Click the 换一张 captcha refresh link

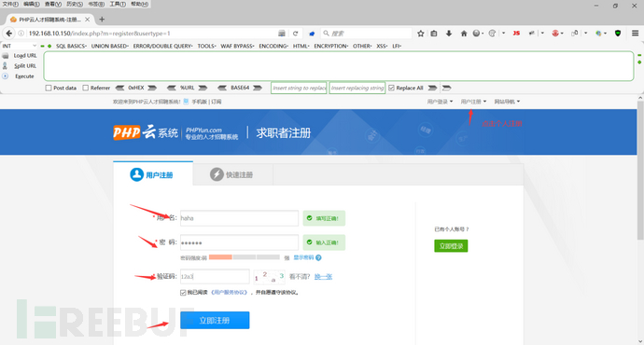[x=323, y=277]
